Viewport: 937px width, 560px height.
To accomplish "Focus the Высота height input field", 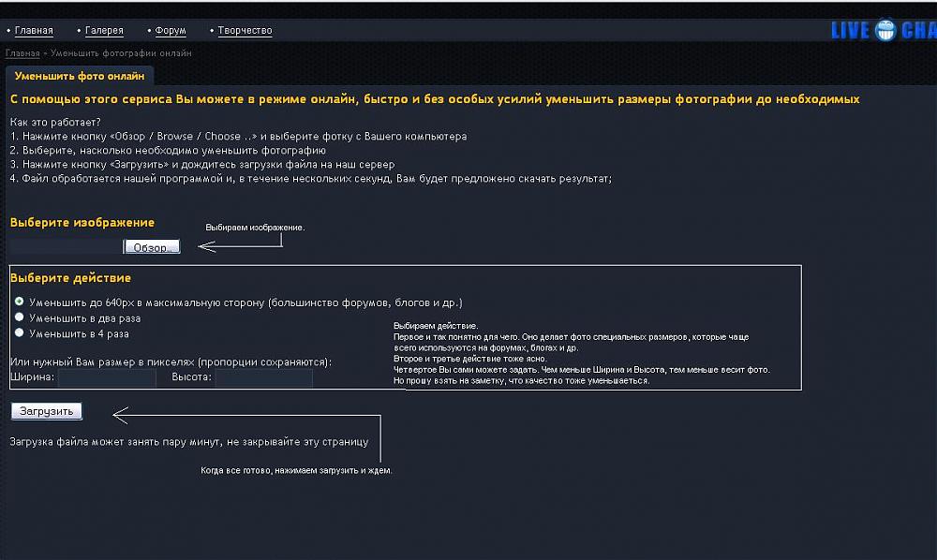I will (263, 378).
